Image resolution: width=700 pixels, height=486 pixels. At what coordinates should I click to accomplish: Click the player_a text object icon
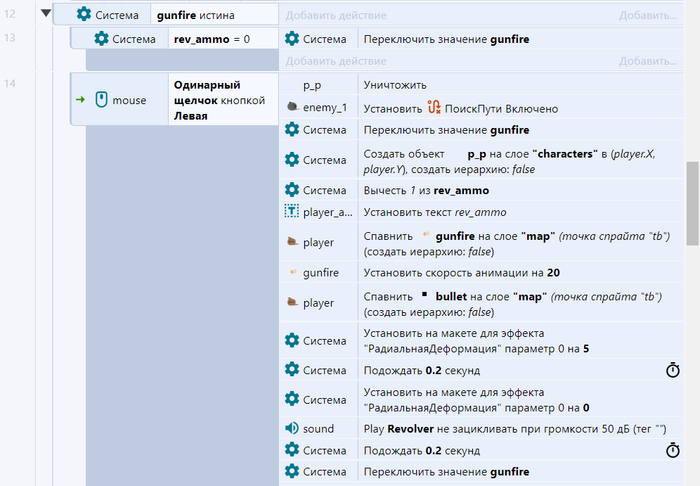(292, 211)
